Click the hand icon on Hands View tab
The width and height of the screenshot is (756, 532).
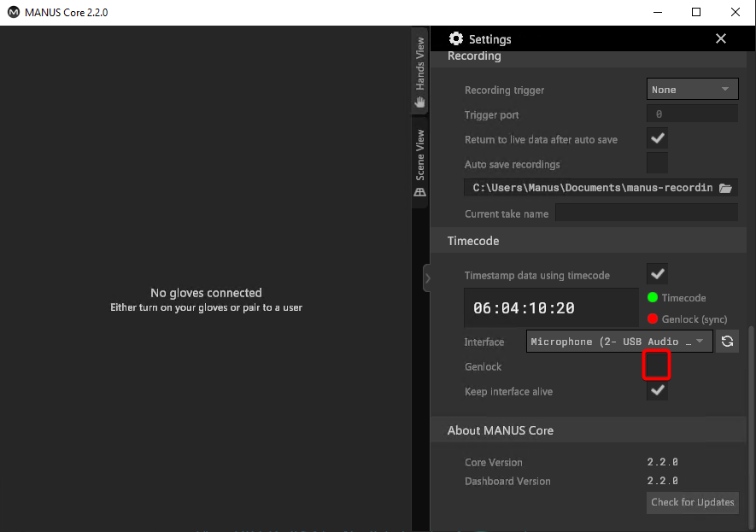(419, 102)
